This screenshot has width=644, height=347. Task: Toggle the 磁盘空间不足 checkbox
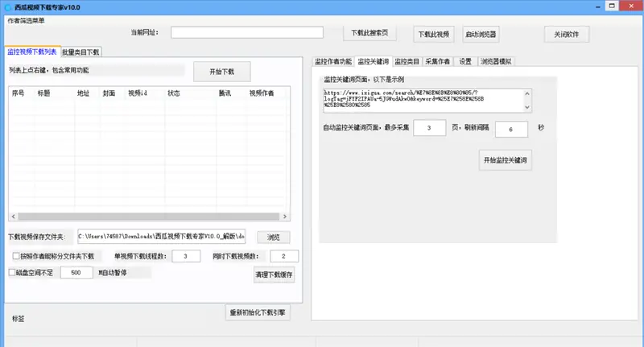pos(12,272)
